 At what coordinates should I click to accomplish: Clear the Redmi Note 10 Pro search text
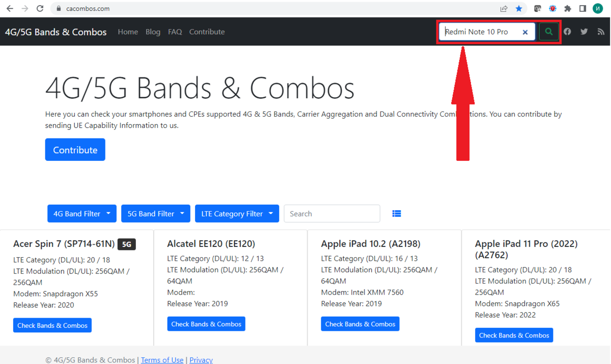coord(525,32)
